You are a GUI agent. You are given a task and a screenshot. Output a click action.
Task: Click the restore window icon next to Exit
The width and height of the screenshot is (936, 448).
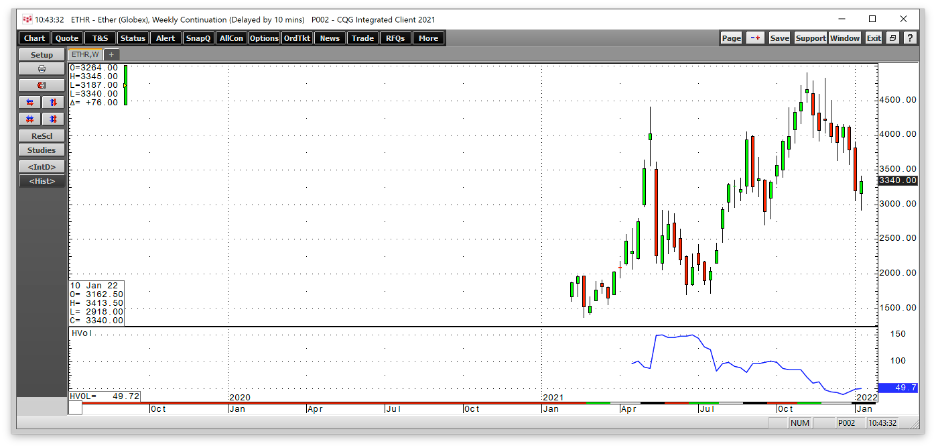[x=895, y=38]
